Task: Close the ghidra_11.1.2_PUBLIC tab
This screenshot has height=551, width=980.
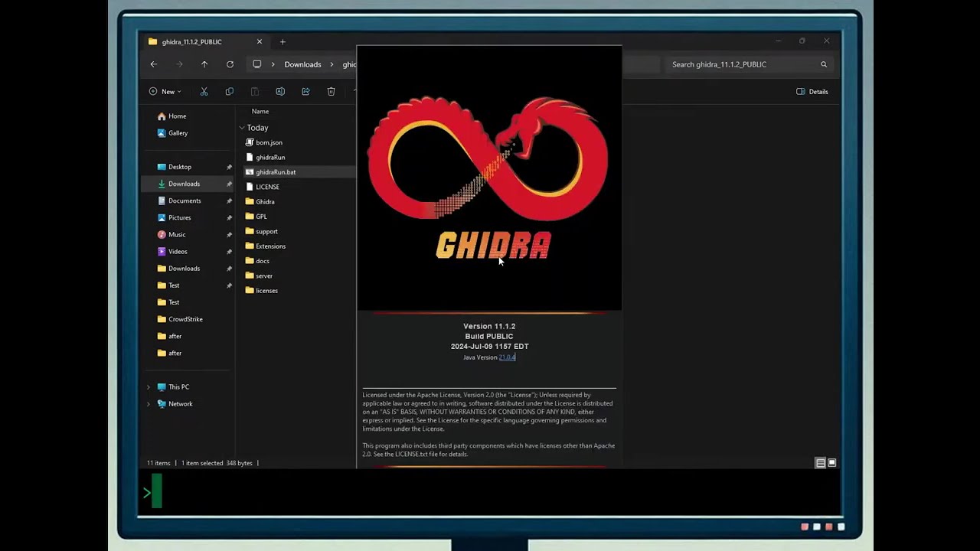Action: 260,42
